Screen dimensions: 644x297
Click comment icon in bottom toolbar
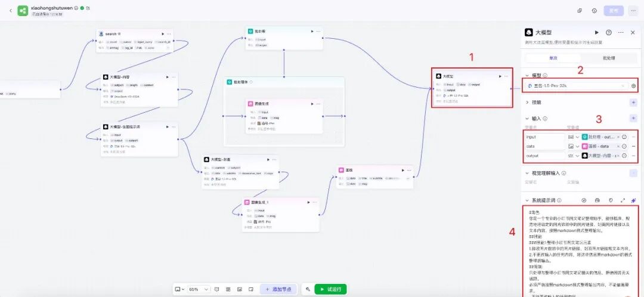click(217, 289)
